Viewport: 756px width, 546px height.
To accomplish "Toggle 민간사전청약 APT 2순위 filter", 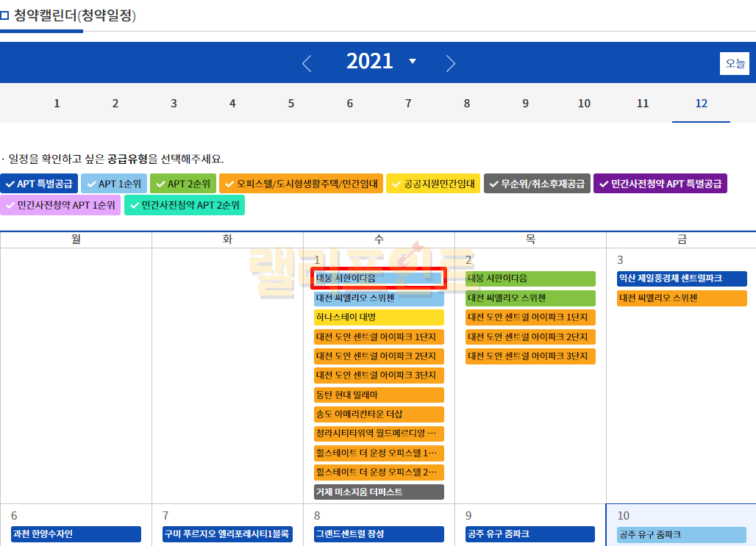I will pos(184,205).
